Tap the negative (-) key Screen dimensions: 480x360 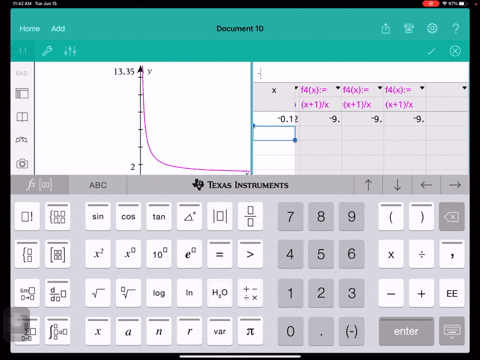351,331
